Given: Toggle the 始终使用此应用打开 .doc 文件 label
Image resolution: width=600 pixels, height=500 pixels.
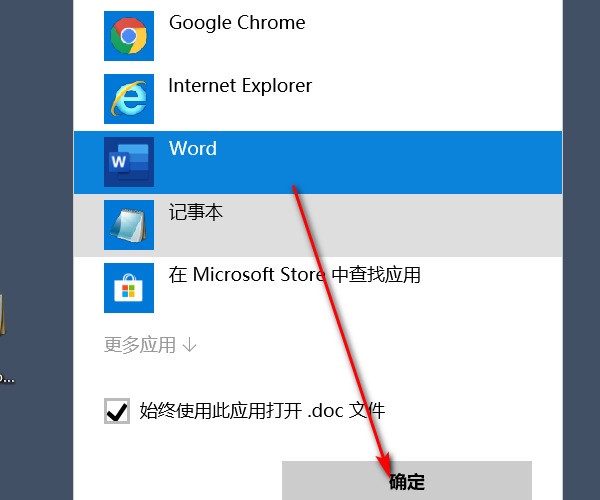Looking at the screenshot, I should pos(262,411).
